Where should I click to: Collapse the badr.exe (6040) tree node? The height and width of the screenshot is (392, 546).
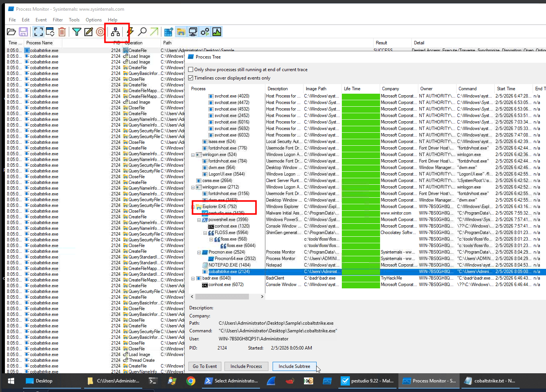coord(193,278)
